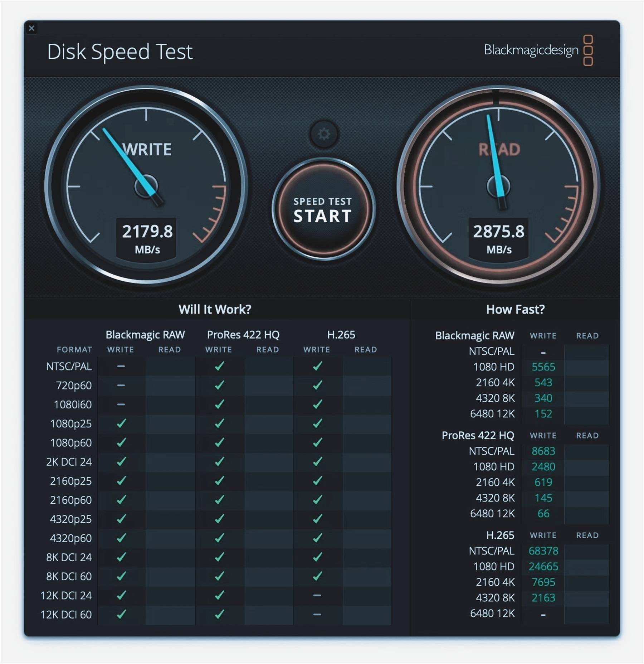Click the Blackmagicdesign logo
The width and height of the screenshot is (644, 664).
coord(538,50)
